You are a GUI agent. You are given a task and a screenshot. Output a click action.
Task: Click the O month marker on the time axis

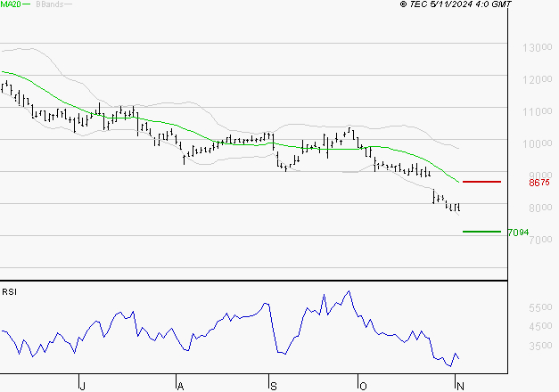click(x=362, y=384)
